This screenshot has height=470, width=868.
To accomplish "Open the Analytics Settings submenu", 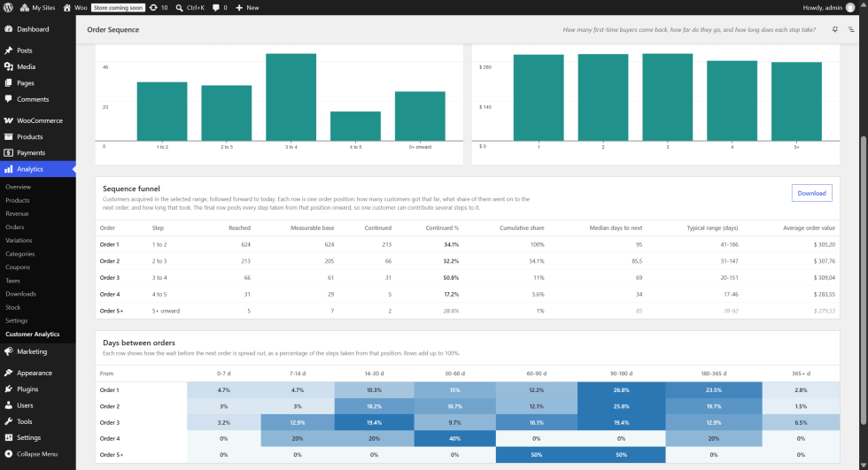I will tap(17, 320).
